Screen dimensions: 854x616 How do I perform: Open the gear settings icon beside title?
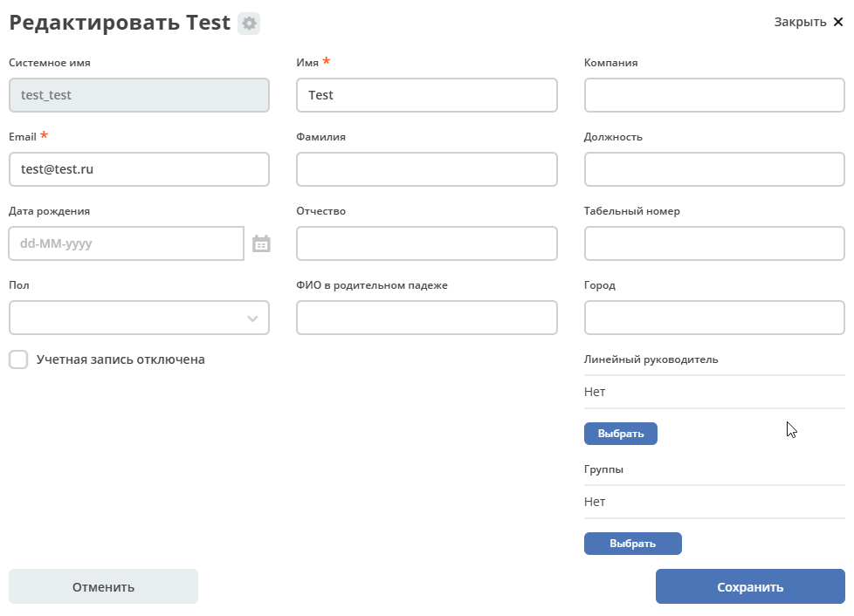pos(249,24)
